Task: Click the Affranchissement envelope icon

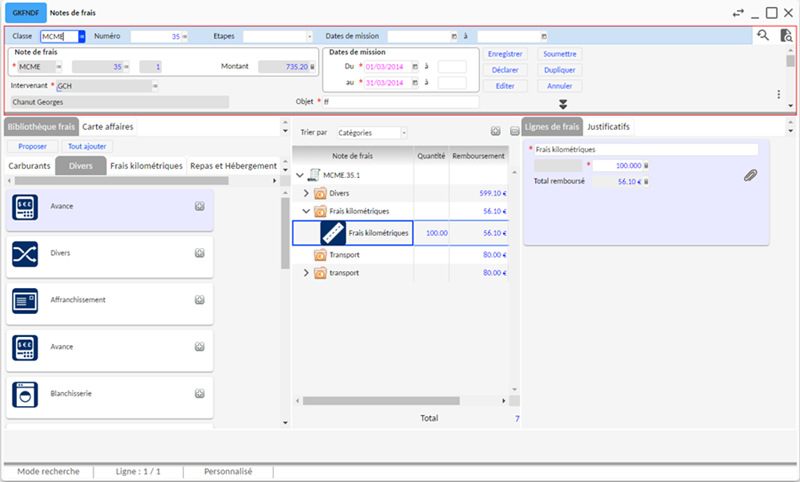Action: (x=25, y=300)
